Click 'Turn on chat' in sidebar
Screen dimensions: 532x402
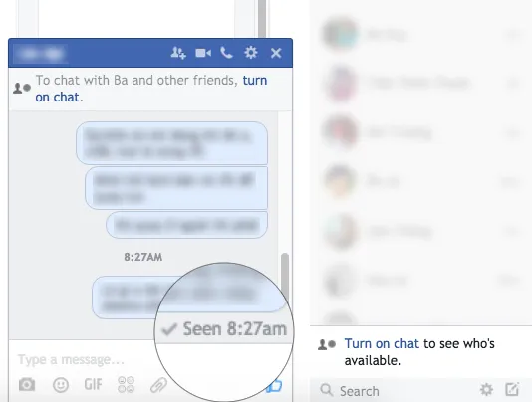pos(382,343)
